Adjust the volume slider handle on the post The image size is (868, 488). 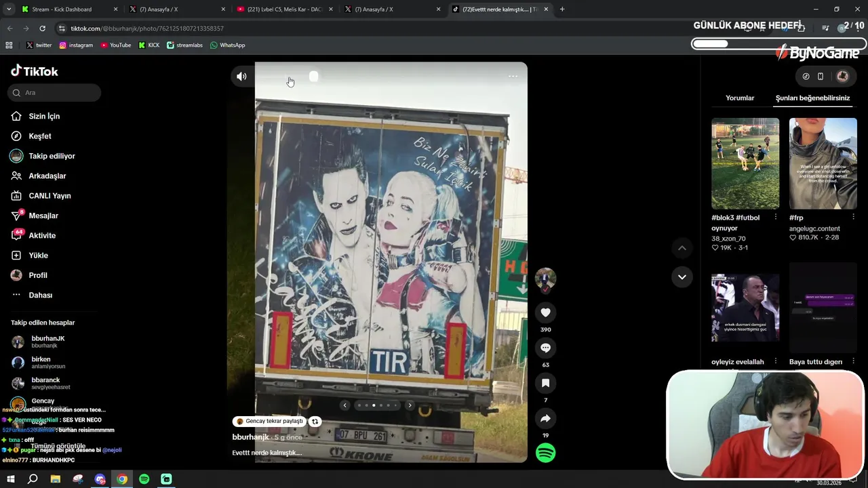click(x=313, y=77)
